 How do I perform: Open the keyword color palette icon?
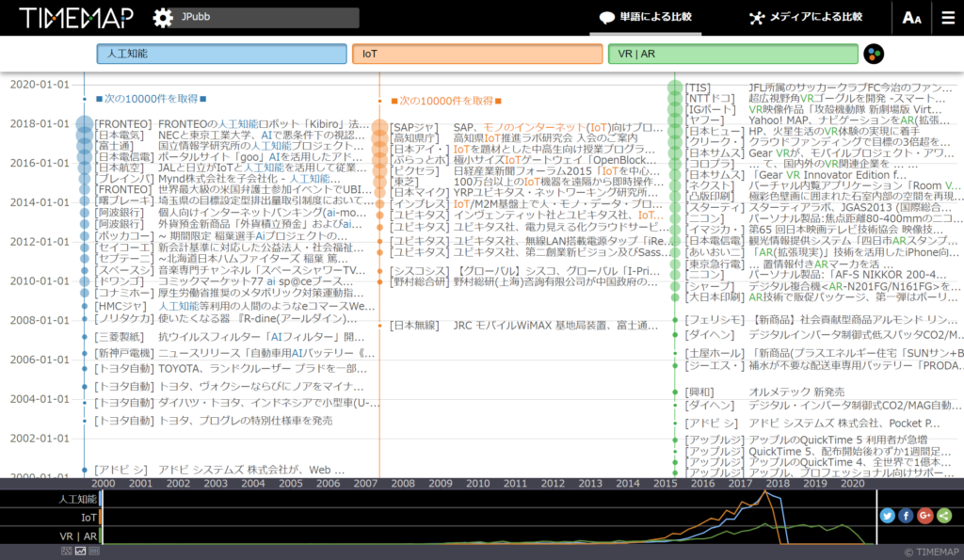(874, 54)
